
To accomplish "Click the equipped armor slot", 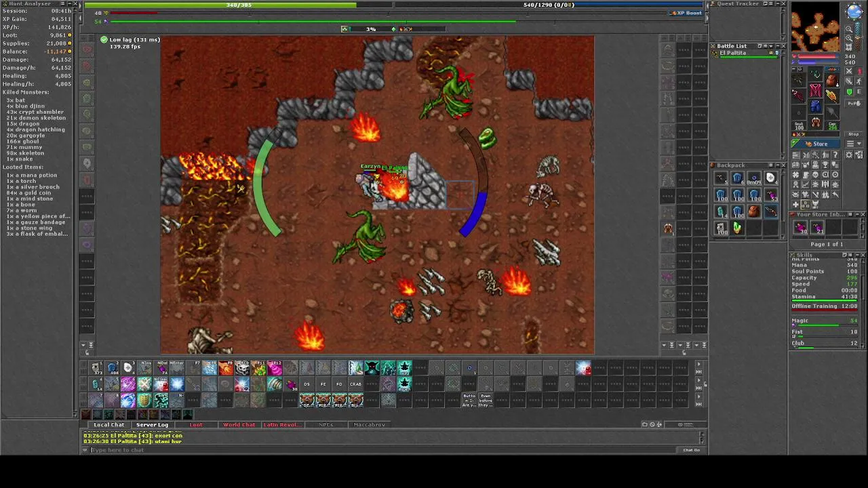I will click(x=816, y=90).
